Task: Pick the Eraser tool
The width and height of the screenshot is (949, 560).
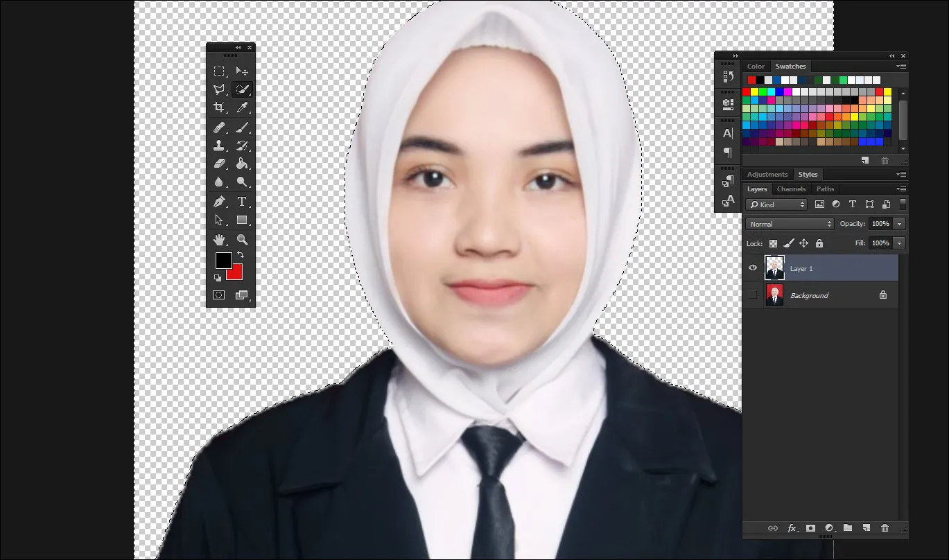Action: (x=219, y=164)
